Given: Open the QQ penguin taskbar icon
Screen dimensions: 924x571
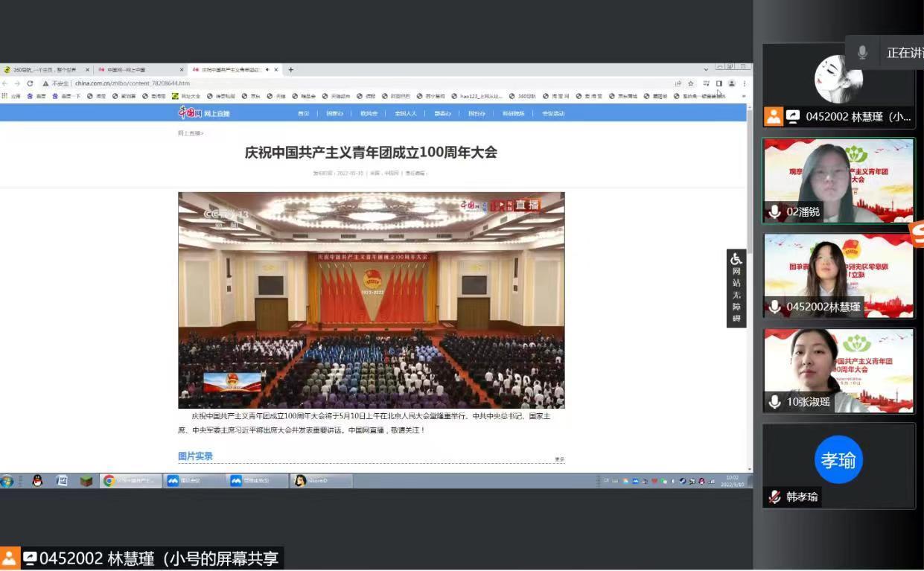Looking at the screenshot, I should tap(37, 481).
